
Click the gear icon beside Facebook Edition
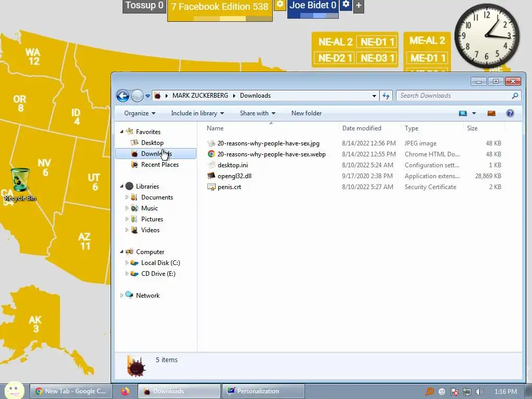(x=280, y=4)
